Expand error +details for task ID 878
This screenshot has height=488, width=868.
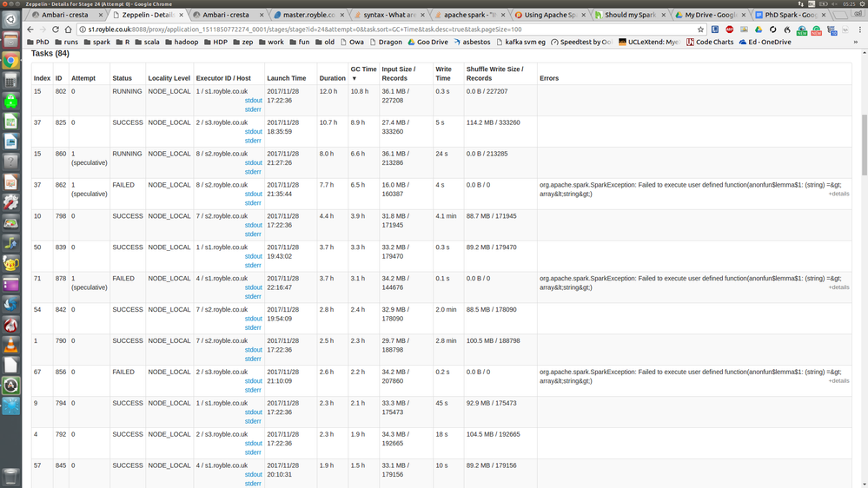(x=838, y=287)
